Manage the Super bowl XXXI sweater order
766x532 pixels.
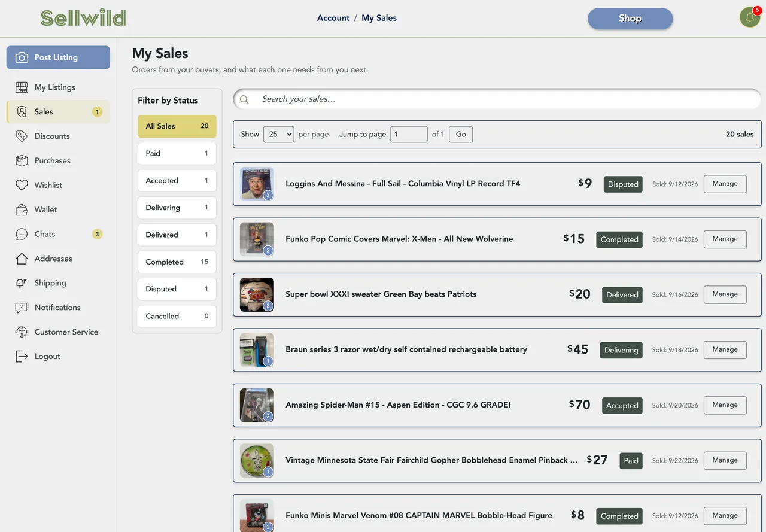725,294
